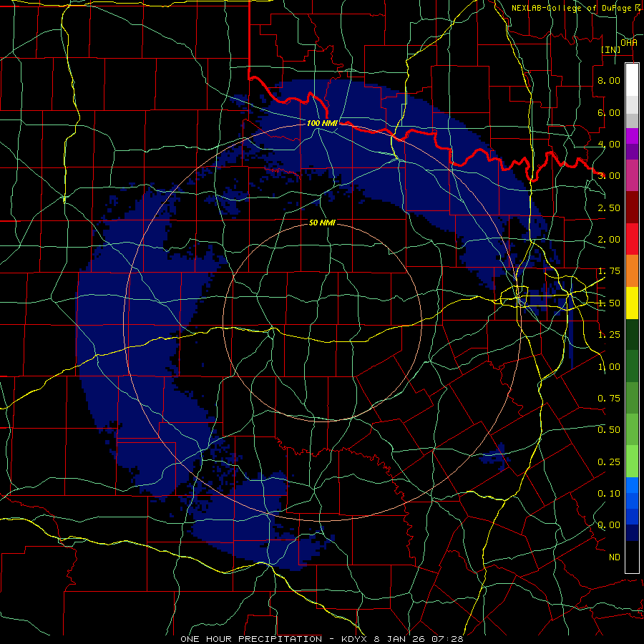
Task: Click the 100 NMI range ring label
Action: (x=323, y=123)
